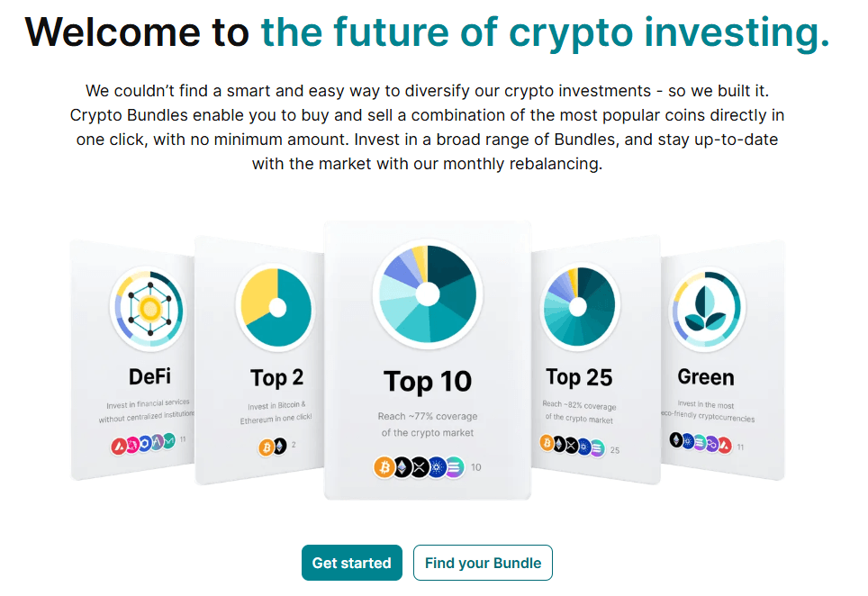The height and width of the screenshot is (596, 868).
Task: Click the Get started button
Action: [x=351, y=562]
